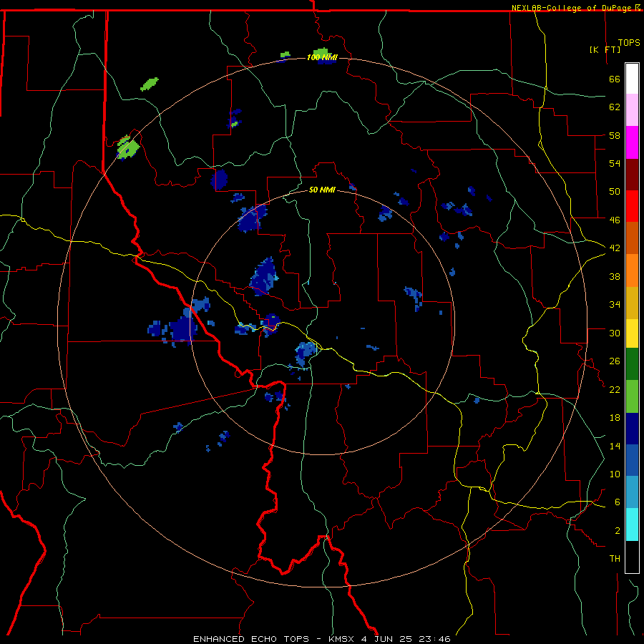644x644 pixels.
Task: Click the 42 legend value
Action: tap(615, 248)
